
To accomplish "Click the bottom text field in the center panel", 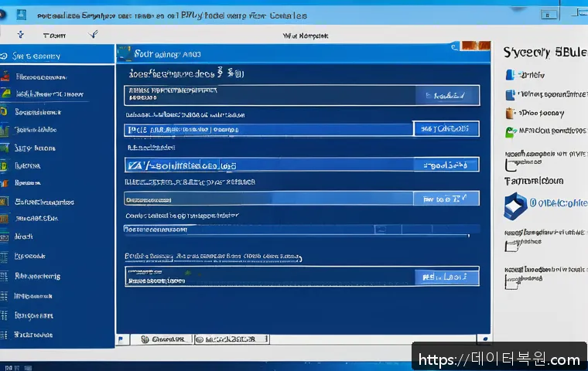I will (270, 277).
